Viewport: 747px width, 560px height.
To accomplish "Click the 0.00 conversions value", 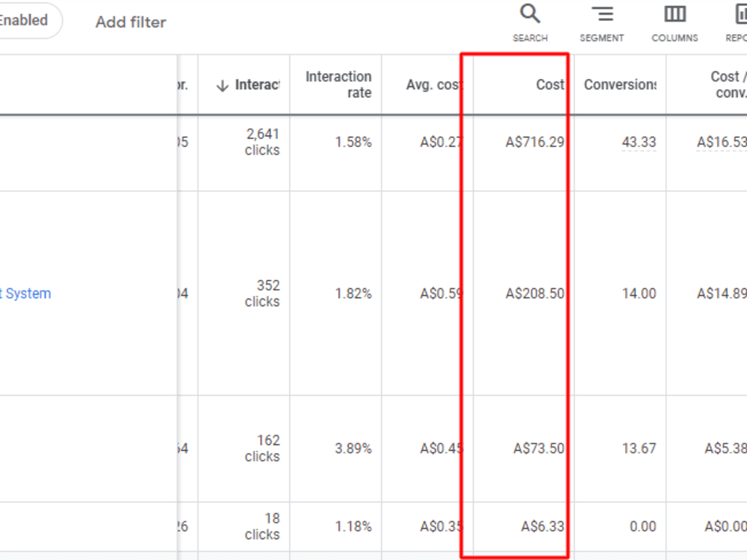I will coord(642,526).
